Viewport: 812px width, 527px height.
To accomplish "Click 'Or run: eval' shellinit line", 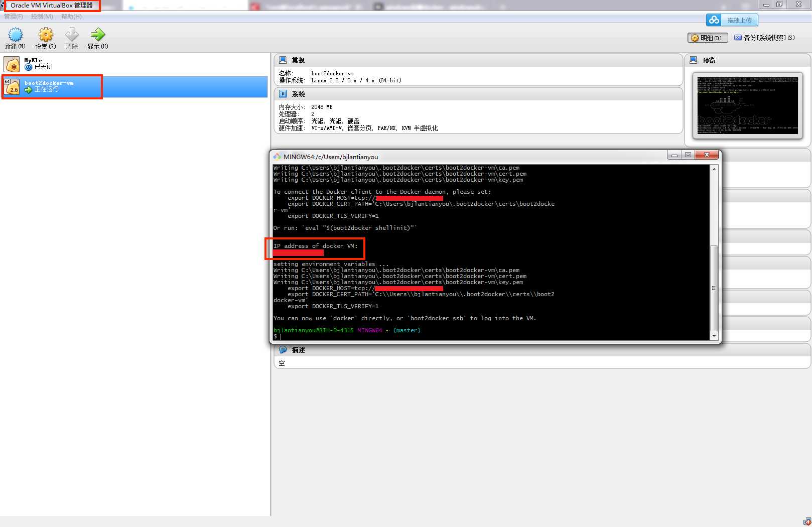I will (x=345, y=228).
